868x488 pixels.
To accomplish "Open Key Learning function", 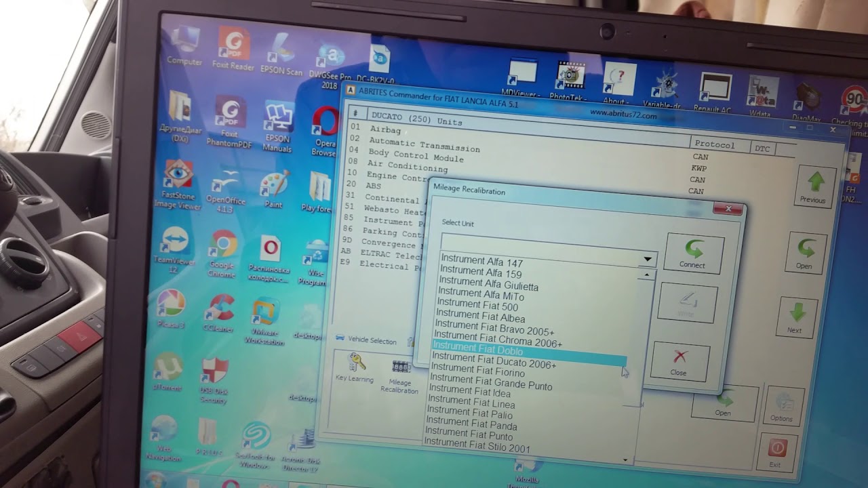I will [x=355, y=369].
